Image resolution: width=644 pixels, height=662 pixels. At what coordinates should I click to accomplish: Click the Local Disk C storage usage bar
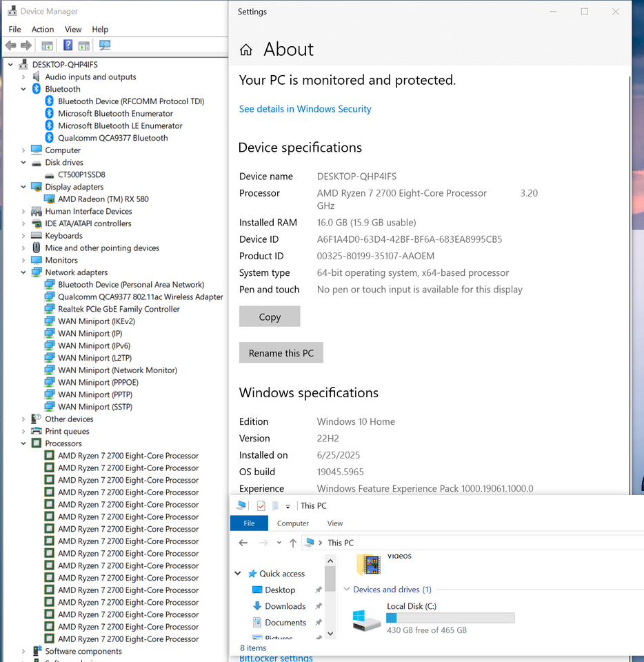450,617
